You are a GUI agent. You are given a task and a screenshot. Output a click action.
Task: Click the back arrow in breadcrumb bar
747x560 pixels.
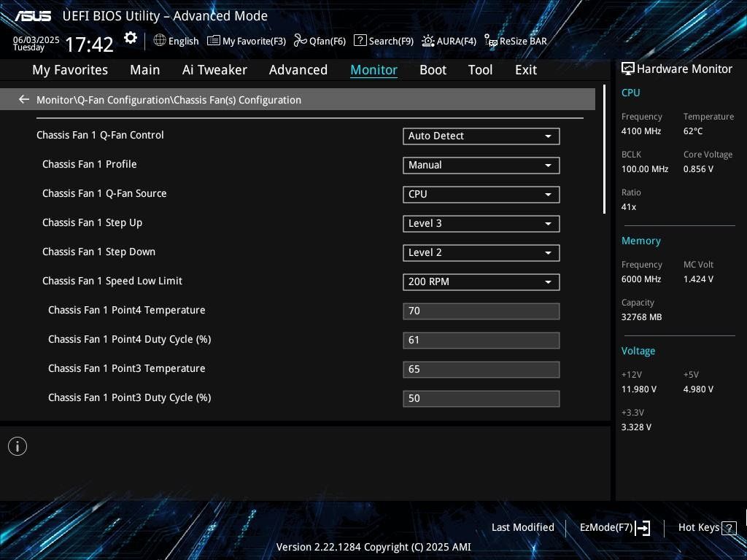pos(24,99)
